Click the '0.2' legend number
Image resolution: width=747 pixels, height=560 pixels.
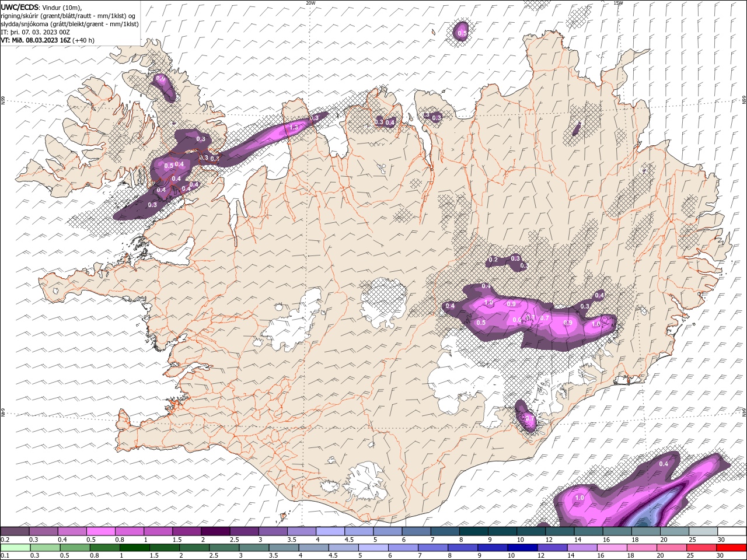point(5,540)
